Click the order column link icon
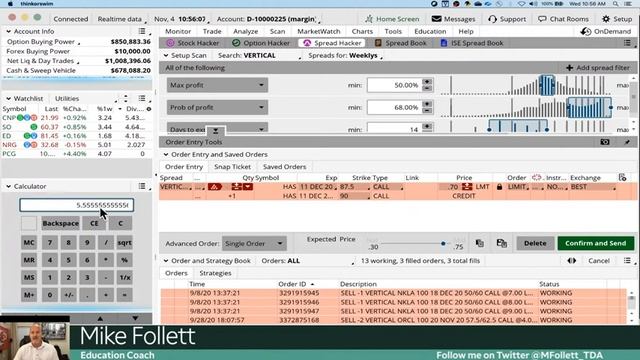 536,178
